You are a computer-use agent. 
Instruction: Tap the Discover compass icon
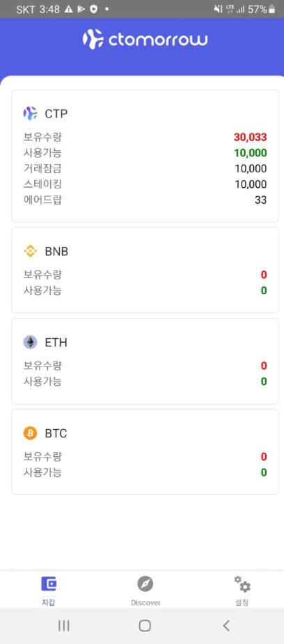pos(145,583)
